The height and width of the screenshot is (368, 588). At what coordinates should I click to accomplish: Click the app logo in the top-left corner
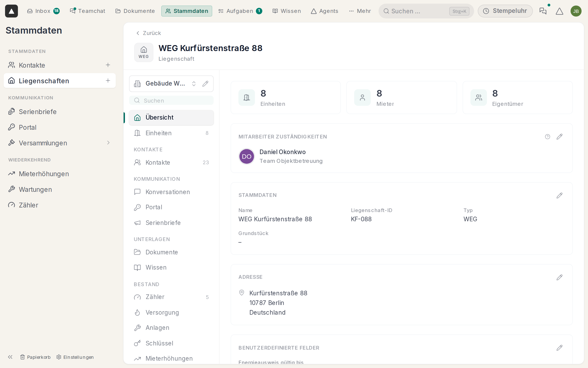(x=11, y=11)
